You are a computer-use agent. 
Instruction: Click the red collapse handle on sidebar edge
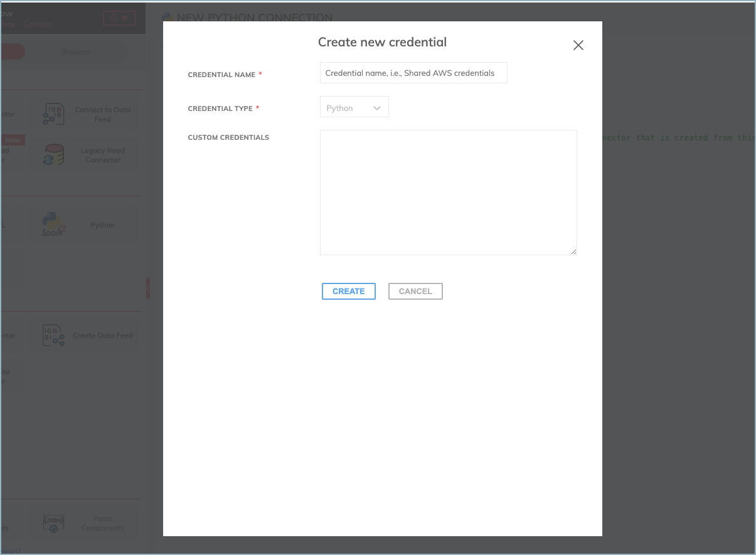coord(148,288)
